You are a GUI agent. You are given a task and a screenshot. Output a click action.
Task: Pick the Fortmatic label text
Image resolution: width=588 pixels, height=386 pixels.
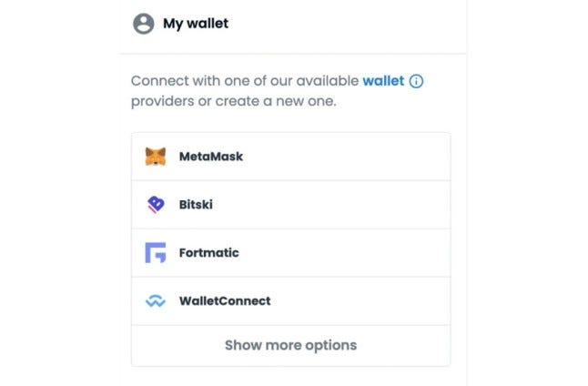[208, 253]
